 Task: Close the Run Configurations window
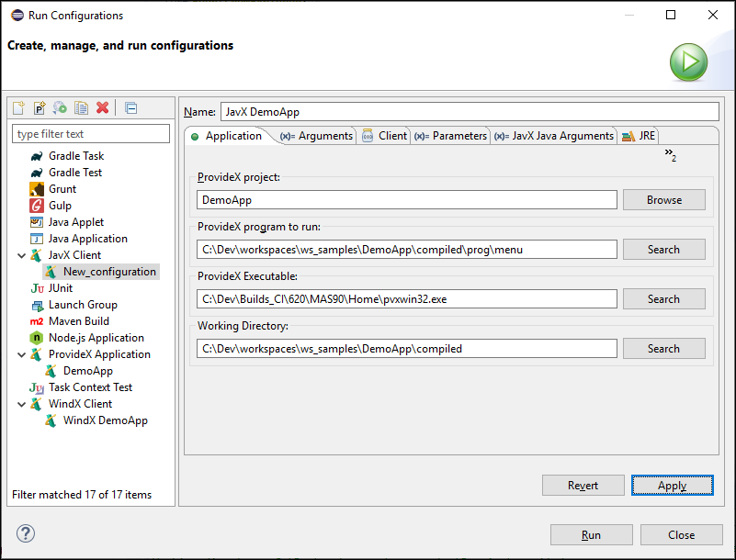[x=712, y=15]
